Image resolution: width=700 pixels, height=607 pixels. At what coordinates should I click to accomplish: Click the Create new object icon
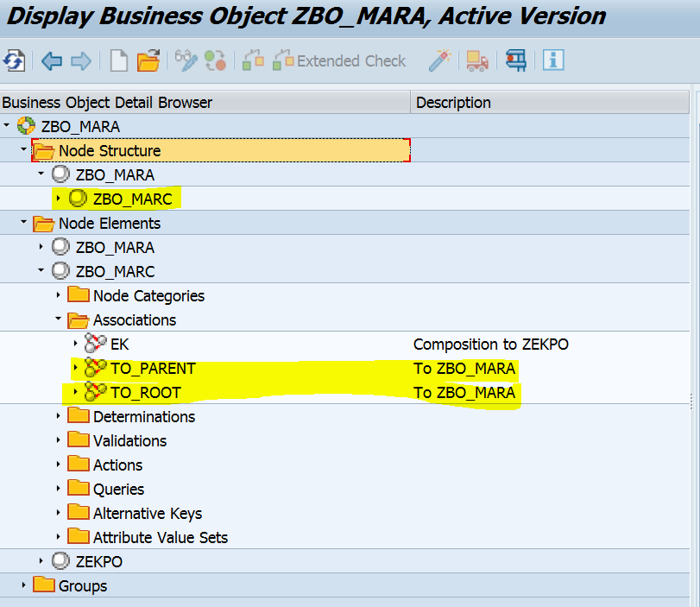(x=118, y=60)
